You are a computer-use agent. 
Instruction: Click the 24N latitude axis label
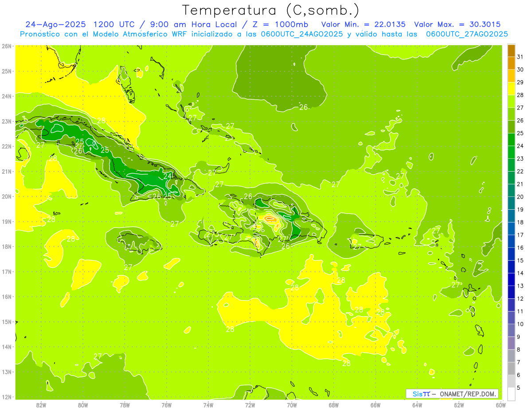[x=7, y=96]
